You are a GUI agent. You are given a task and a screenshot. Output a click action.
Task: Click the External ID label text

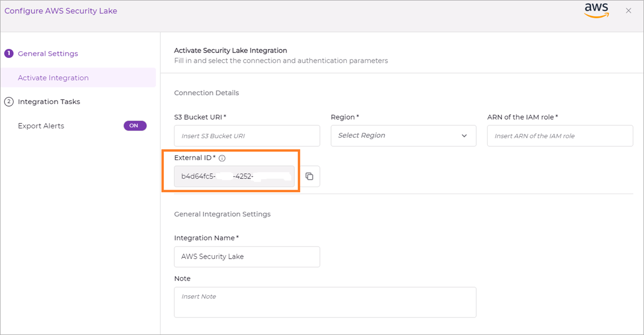click(194, 157)
